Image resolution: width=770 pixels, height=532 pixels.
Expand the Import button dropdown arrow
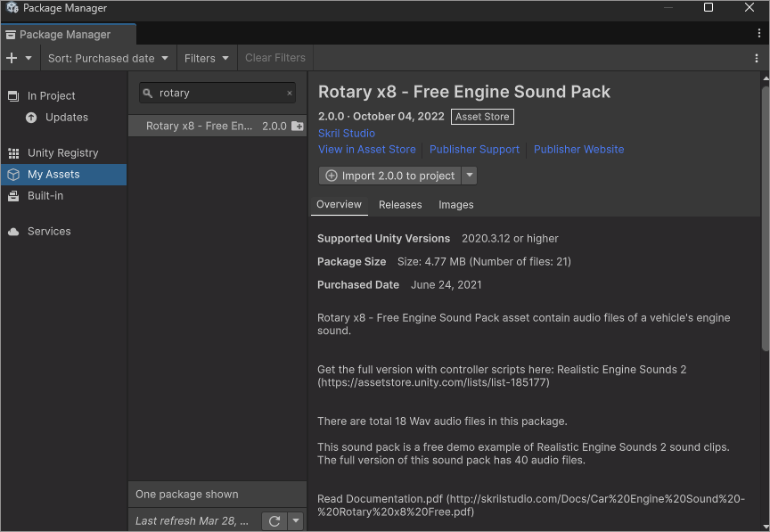(470, 176)
